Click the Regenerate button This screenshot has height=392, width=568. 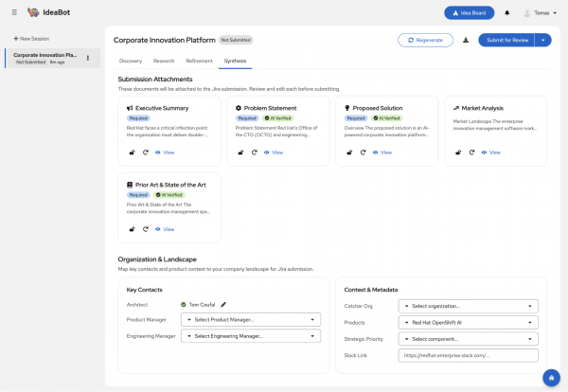[x=425, y=40]
